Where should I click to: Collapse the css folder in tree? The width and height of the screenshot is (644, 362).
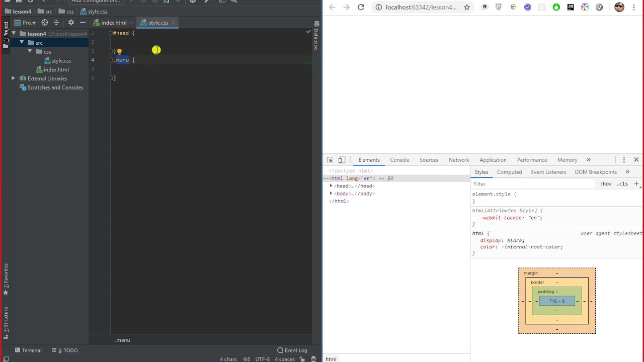30,51
